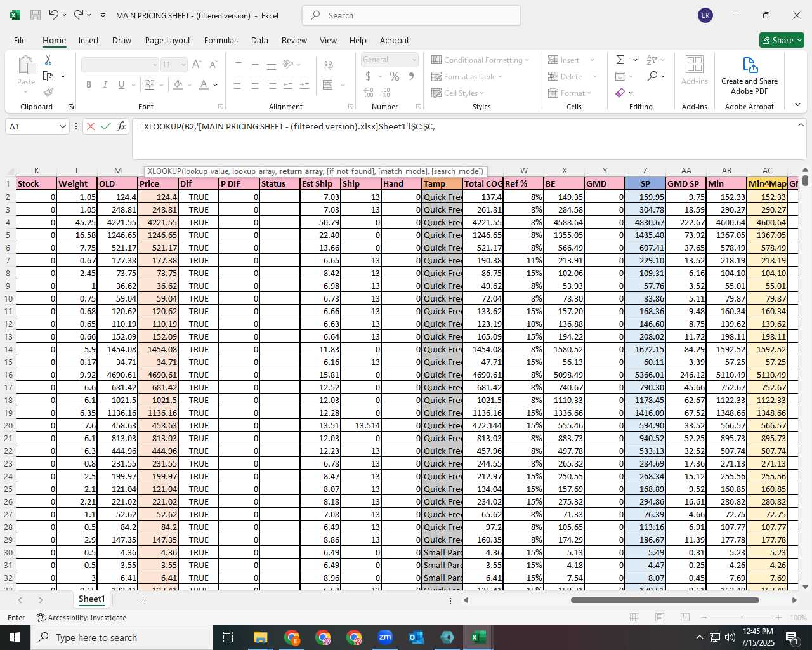Click Increase Indent icon
Image resolution: width=812 pixels, height=650 pixels.
pyautogui.click(x=304, y=84)
